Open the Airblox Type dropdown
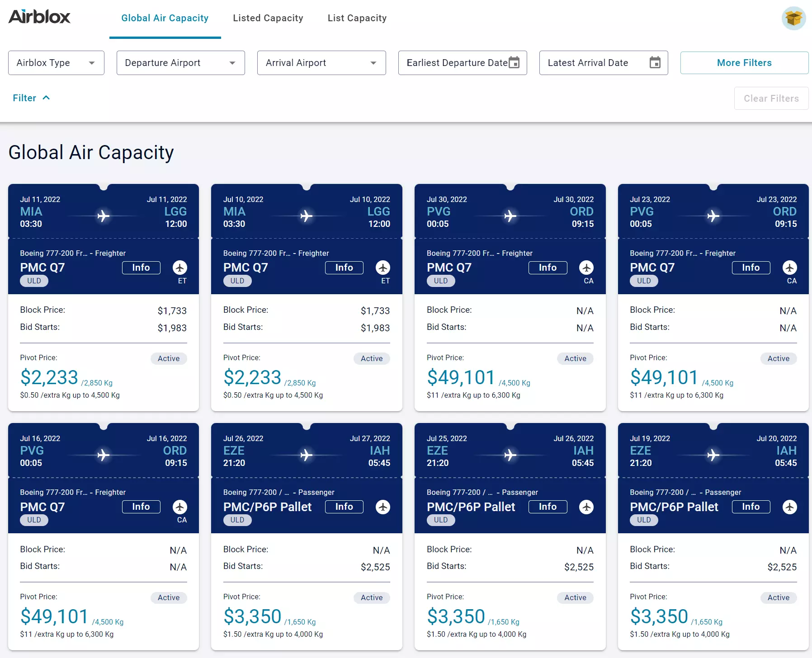 coord(56,63)
